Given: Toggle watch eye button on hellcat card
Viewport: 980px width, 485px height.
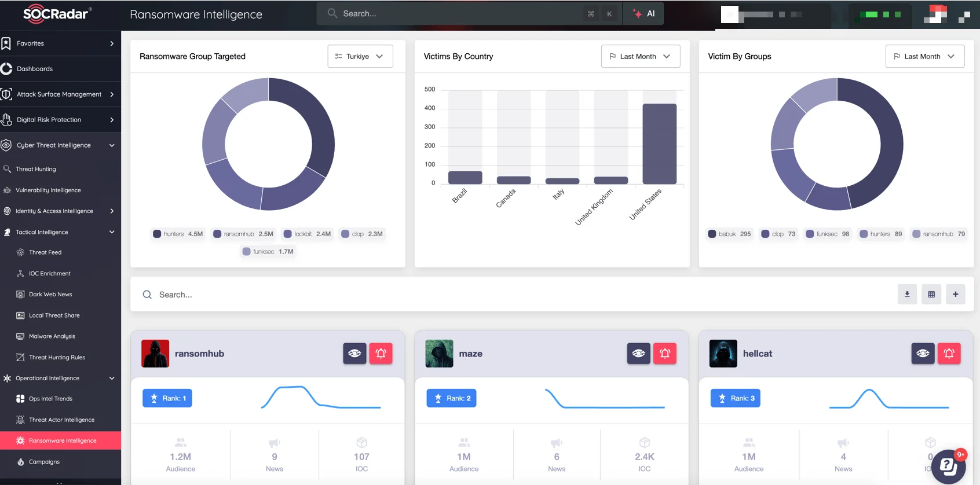Looking at the screenshot, I should coord(923,353).
